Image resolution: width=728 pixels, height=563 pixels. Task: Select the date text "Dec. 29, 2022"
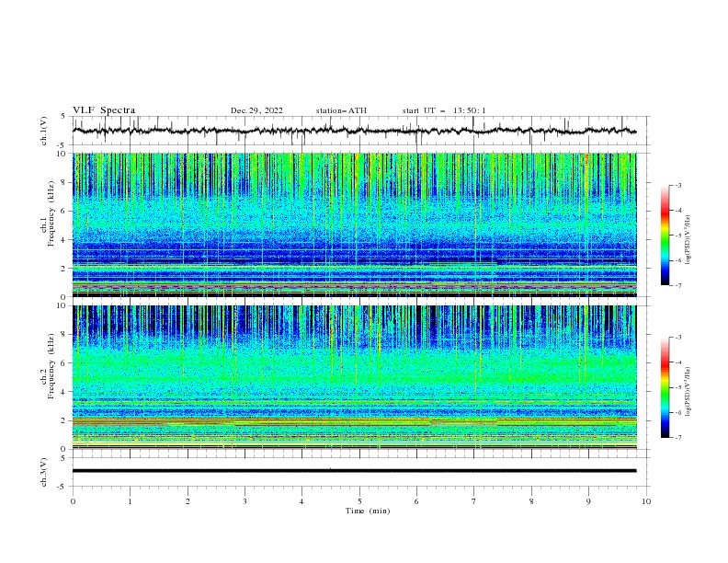pos(256,110)
